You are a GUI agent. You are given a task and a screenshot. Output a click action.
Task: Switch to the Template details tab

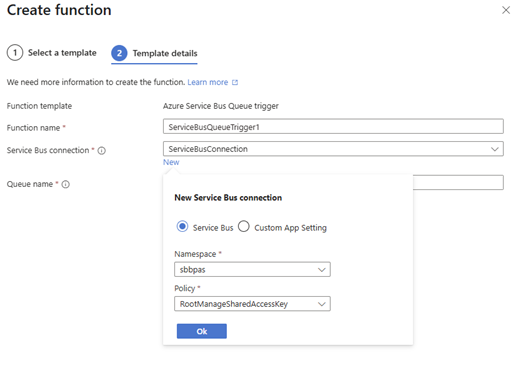[165, 53]
